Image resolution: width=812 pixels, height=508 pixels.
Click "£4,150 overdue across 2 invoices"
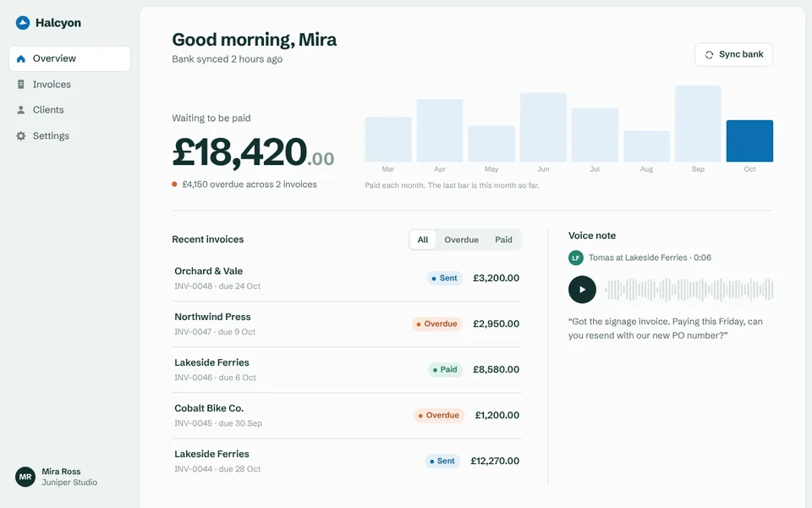click(x=249, y=185)
